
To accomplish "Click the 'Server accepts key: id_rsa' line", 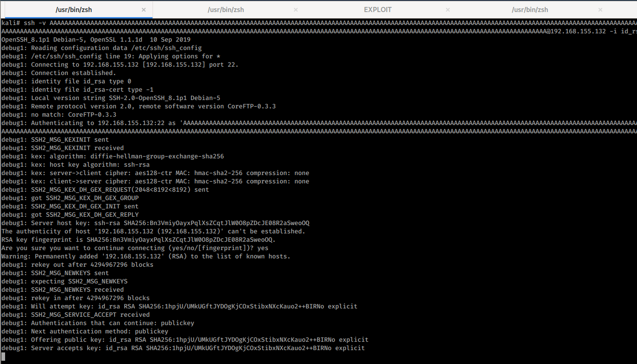I will point(183,348).
